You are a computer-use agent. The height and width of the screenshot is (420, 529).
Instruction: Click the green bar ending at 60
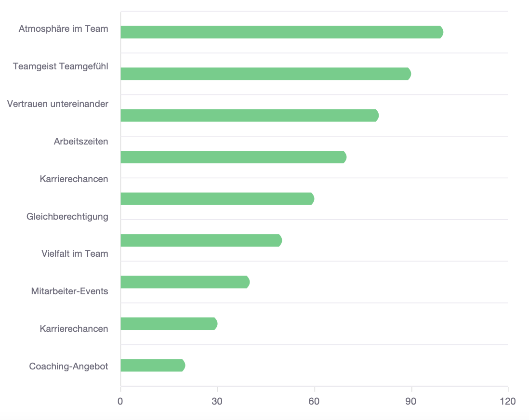217,199
